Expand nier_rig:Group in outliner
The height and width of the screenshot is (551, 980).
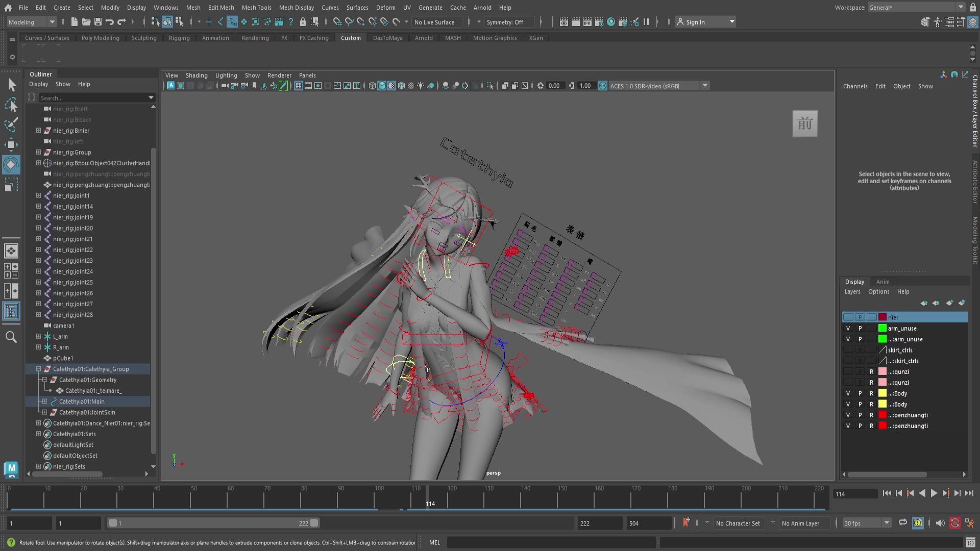coord(38,152)
